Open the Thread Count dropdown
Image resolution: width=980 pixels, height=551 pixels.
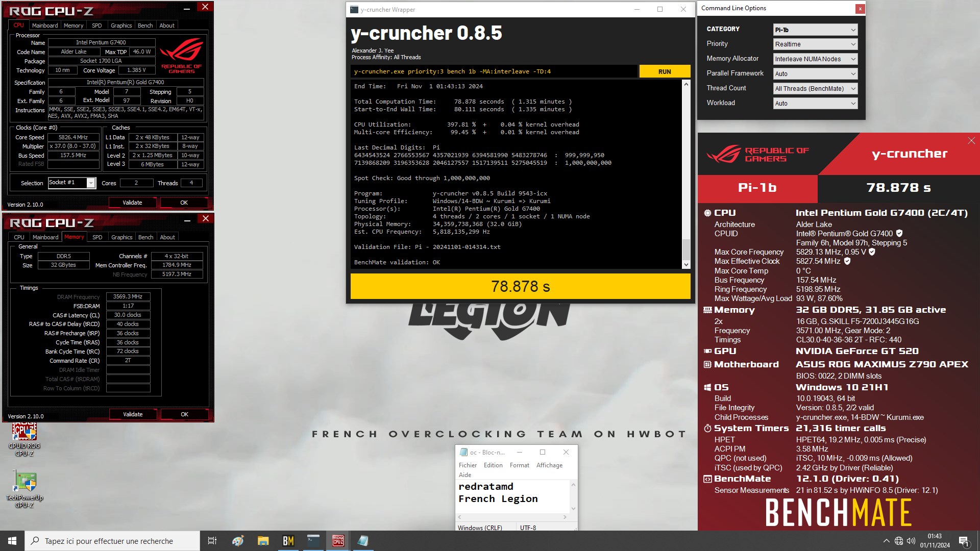815,89
